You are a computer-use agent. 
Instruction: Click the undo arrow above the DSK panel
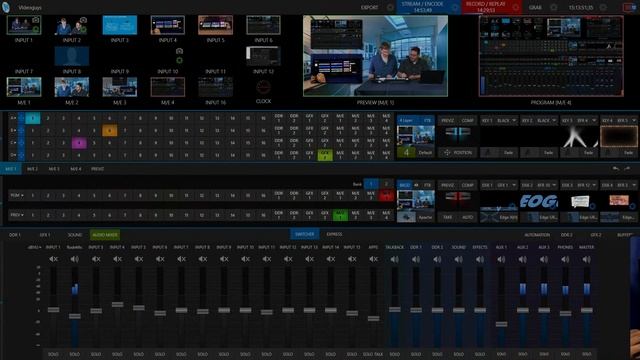[x=616, y=169]
